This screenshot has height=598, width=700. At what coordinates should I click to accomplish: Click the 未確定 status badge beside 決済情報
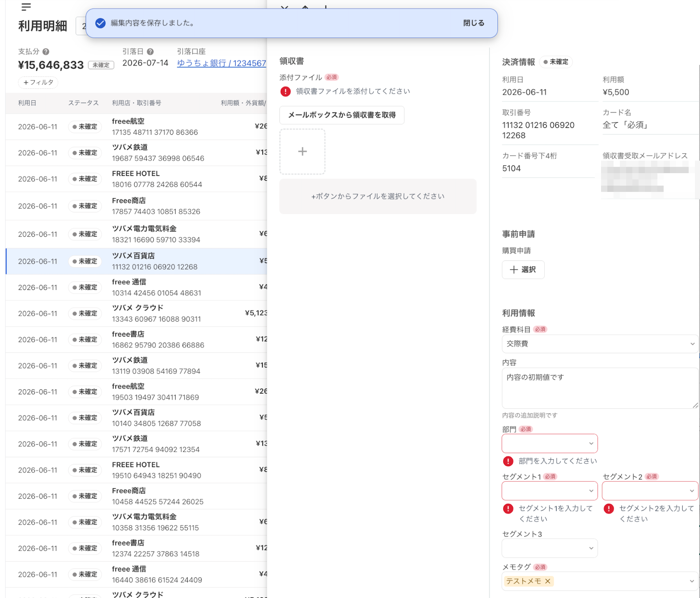click(556, 62)
